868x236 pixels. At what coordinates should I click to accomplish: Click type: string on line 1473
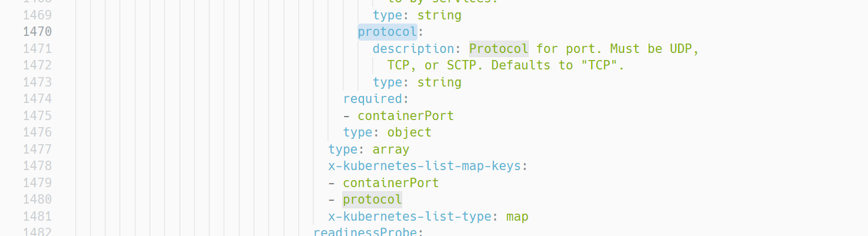(417, 82)
